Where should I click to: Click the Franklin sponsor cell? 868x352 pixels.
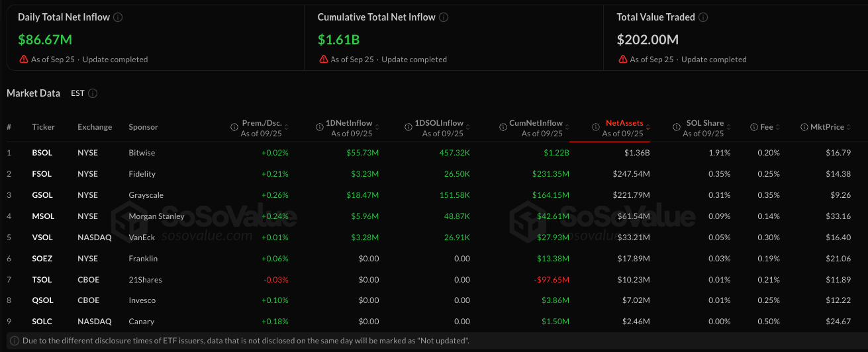click(143, 259)
